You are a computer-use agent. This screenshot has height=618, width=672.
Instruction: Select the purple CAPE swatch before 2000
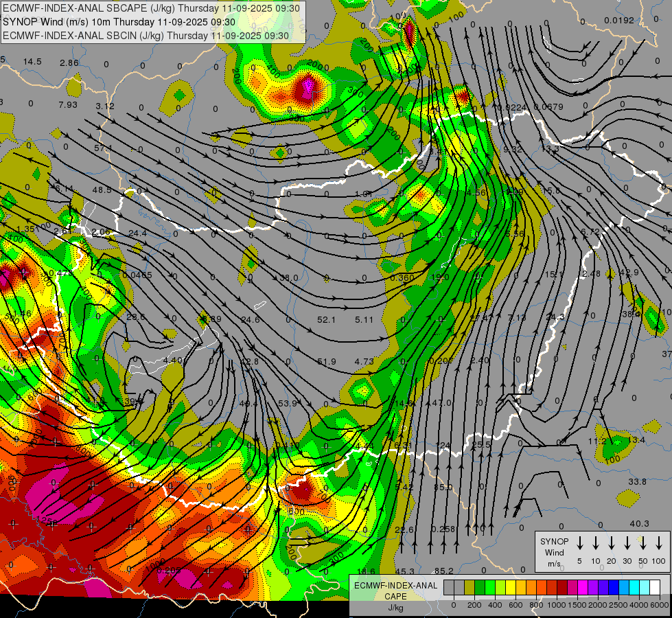click(x=593, y=587)
